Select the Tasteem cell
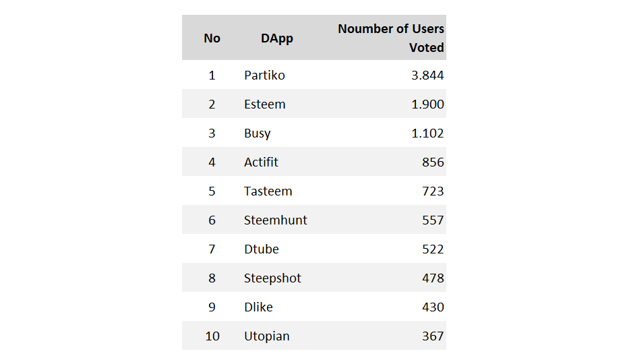 click(268, 191)
